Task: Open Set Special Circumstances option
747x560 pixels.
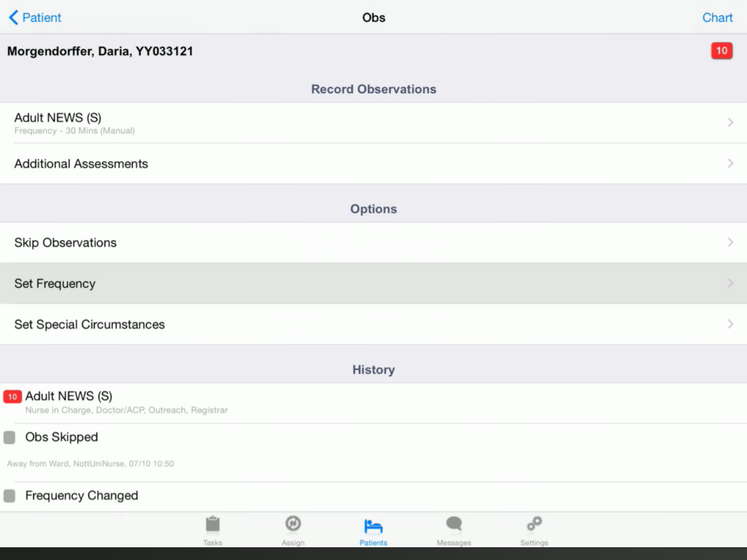Action: (89, 324)
